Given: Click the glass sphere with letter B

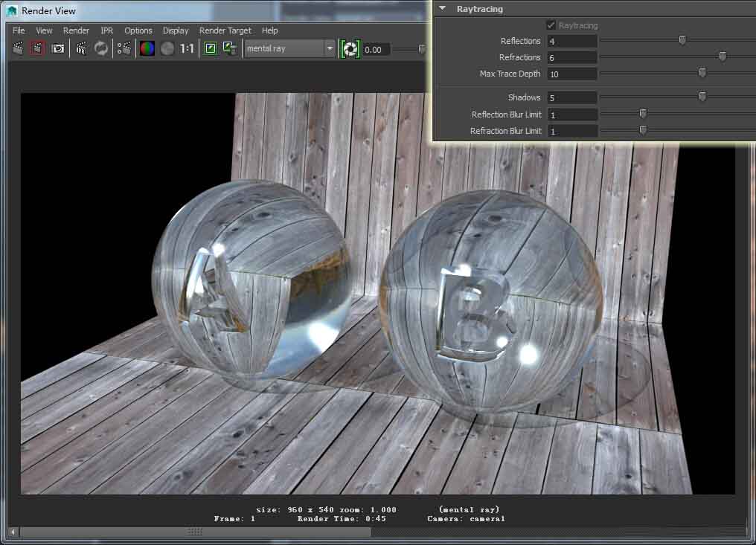Looking at the screenshot, I should click(x=491, y=302).
